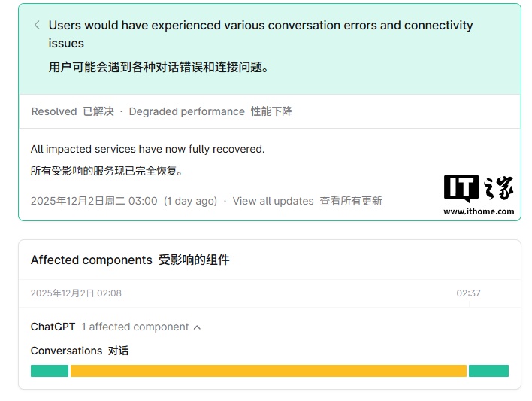
Task: Click the 02:37 end timestamp
Action: click(x=468, y=293)
